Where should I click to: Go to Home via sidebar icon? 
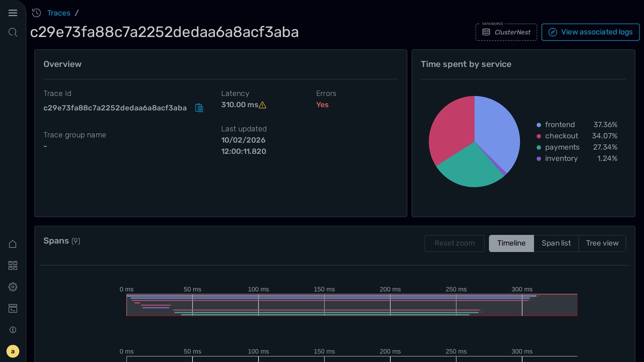pyautogui.click(x=13, y=244)
